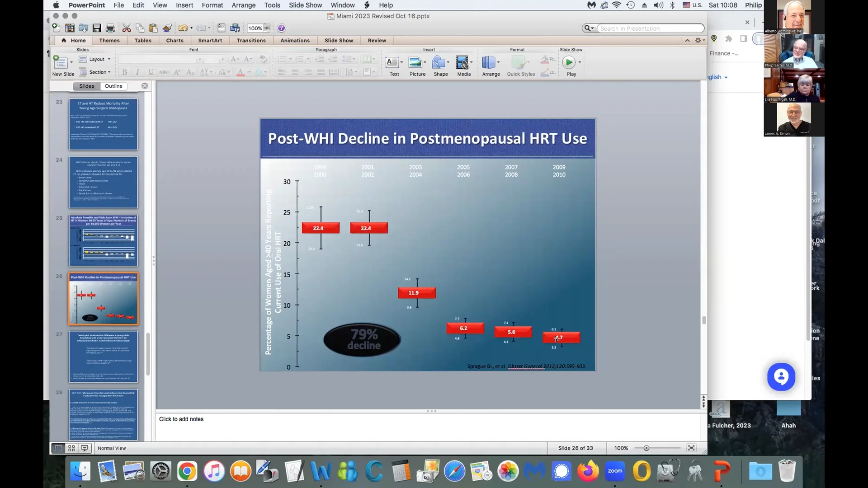Select the Charts ribbon tab
The width and height of the screenshot is (868, 488).
175,41
